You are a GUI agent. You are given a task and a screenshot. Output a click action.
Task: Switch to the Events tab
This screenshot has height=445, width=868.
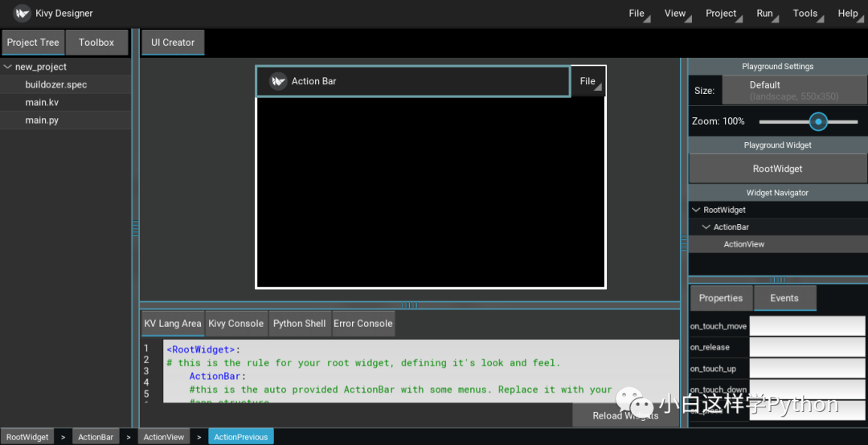click(x=784, y=298)
